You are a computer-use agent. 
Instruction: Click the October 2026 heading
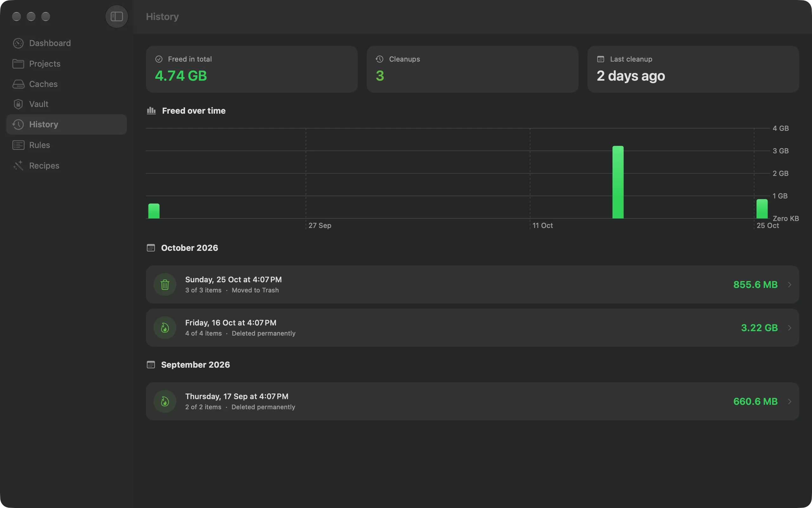190,248
